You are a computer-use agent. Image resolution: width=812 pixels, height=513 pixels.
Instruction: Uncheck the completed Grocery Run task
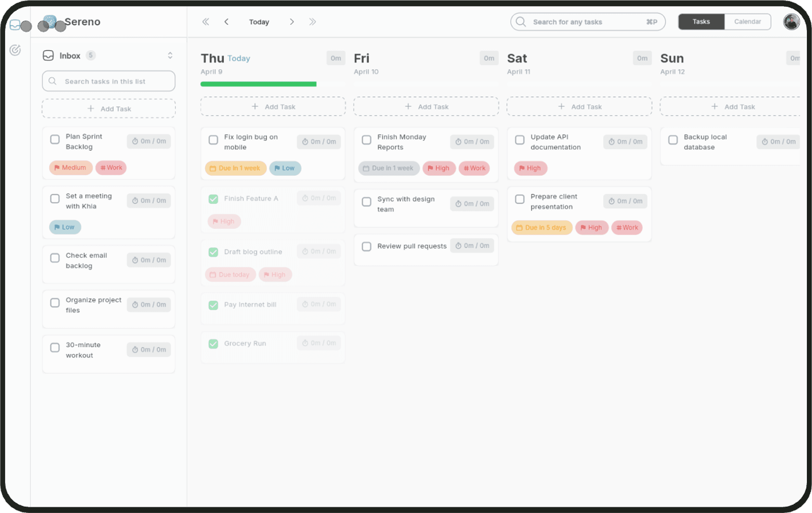(213, 344)
